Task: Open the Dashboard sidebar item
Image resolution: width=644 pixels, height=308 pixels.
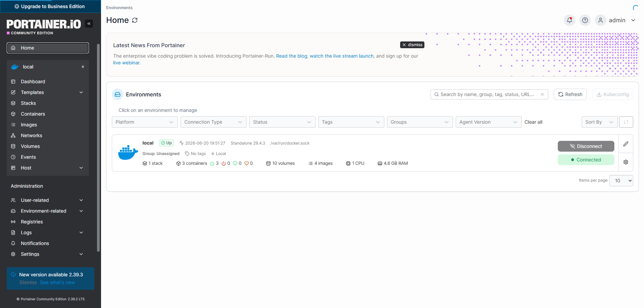Action: 48,82
